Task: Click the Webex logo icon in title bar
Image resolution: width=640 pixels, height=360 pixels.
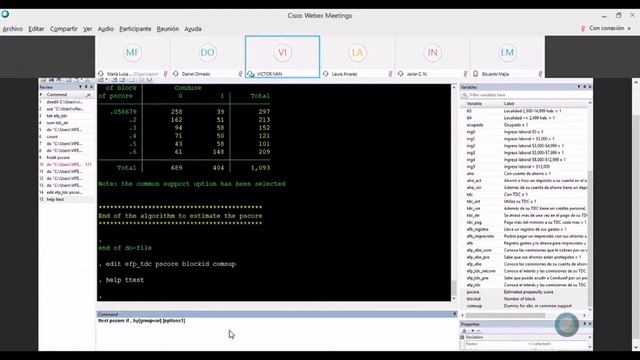Action: coord(5,14)
